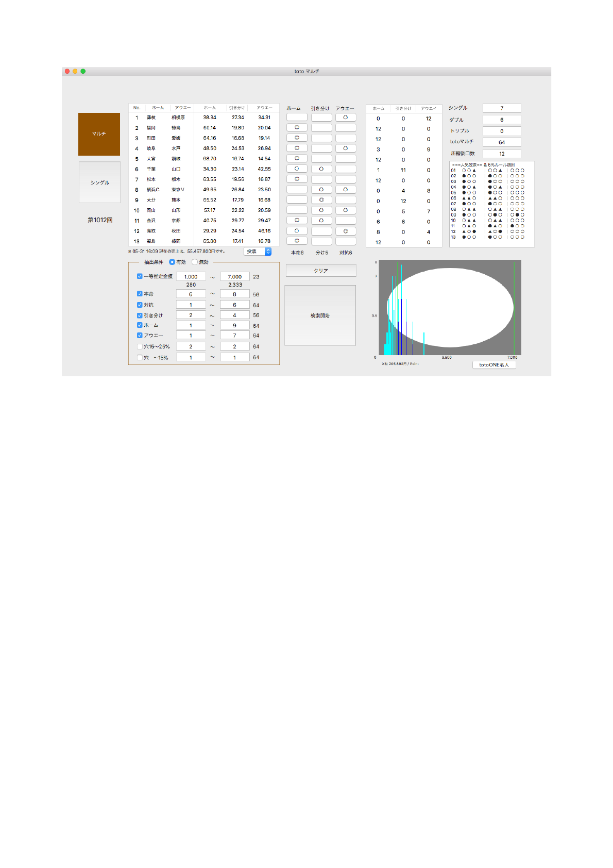Image resolution: width=613 pixels, height=868 pixels.
Task: Edit 穴 〜15% maximum value field
Action: (x=235, y=357)
